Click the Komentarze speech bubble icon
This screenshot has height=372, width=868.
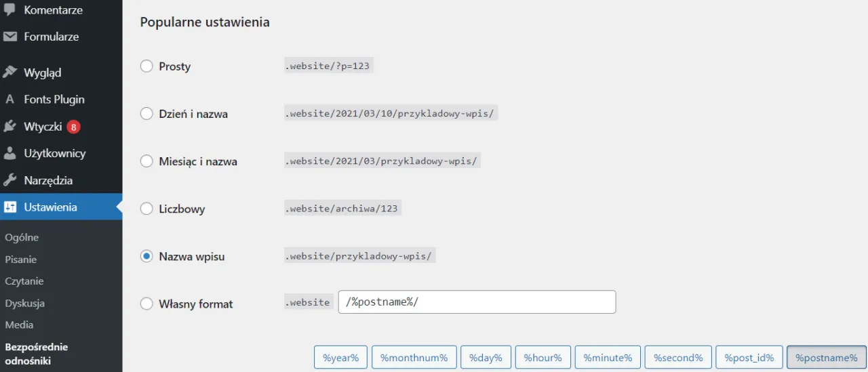coord(9,10)
